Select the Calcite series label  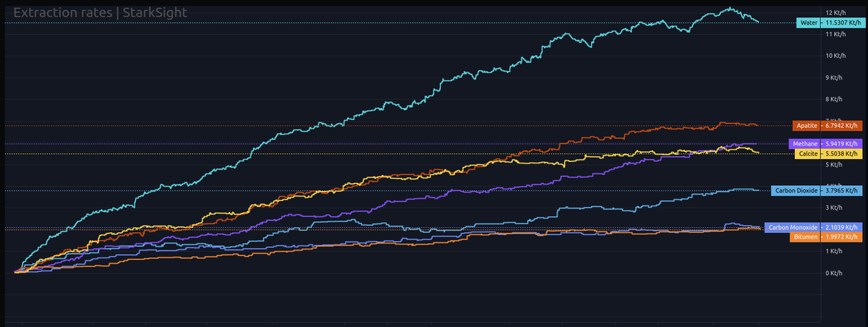click(x=808, y=154)
